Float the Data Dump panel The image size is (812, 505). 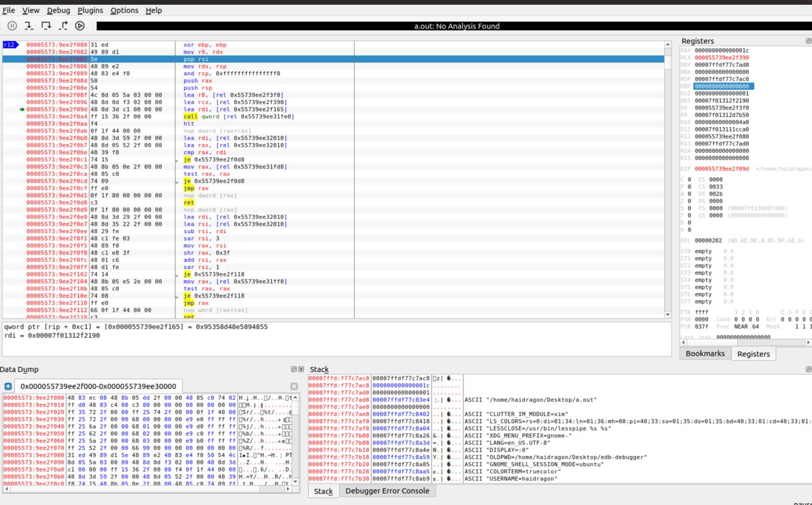click(x=294, y=369)
